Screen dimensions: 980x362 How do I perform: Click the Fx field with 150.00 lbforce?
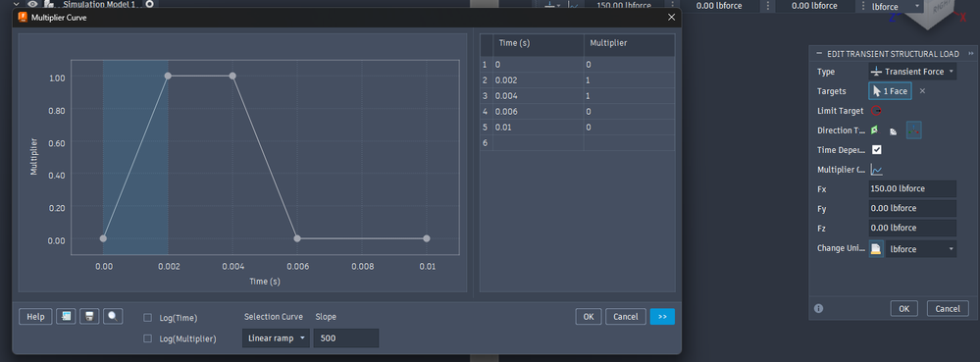point(912,188)
